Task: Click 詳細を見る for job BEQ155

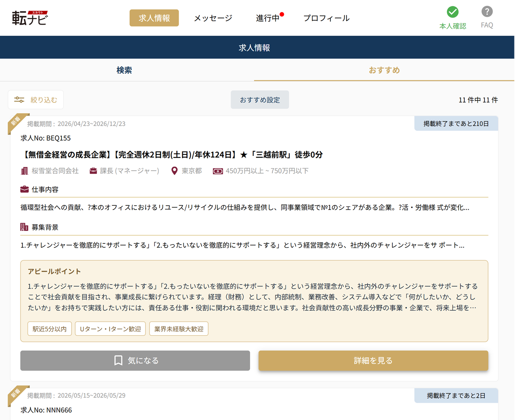Action: pos(373,360)
